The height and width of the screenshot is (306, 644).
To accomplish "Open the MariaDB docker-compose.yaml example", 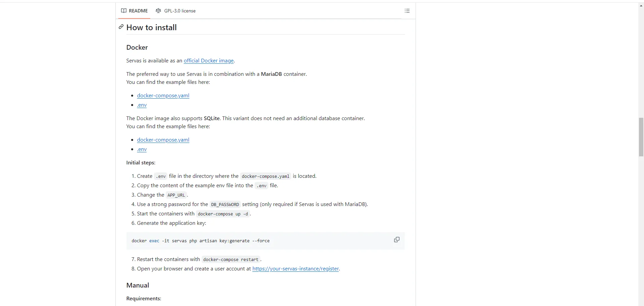I will tap(163, 96).
